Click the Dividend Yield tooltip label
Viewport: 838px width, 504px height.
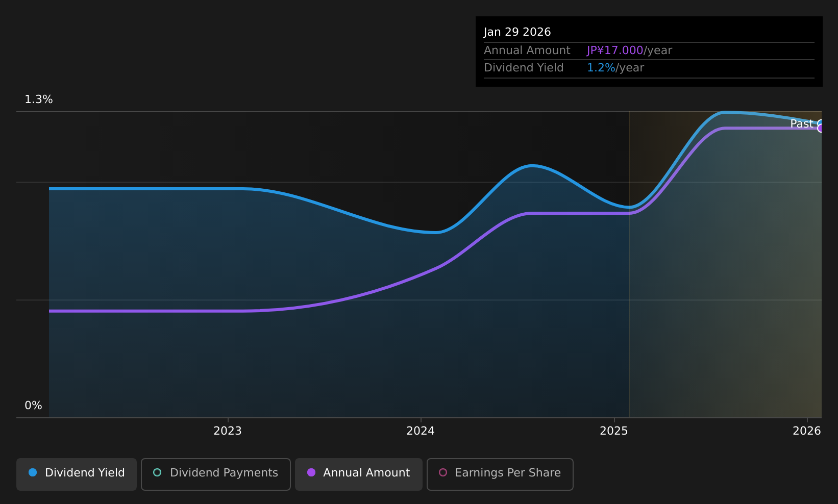524,68
